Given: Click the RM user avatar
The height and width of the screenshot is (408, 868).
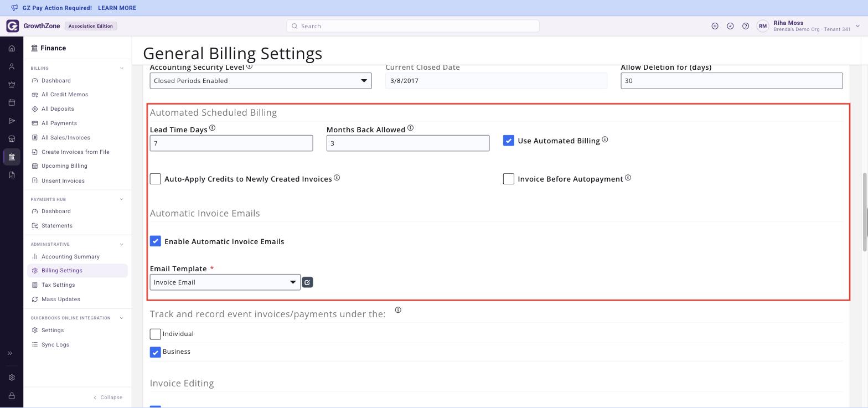Looking at the screenshot, I should [x=763, y=26].
